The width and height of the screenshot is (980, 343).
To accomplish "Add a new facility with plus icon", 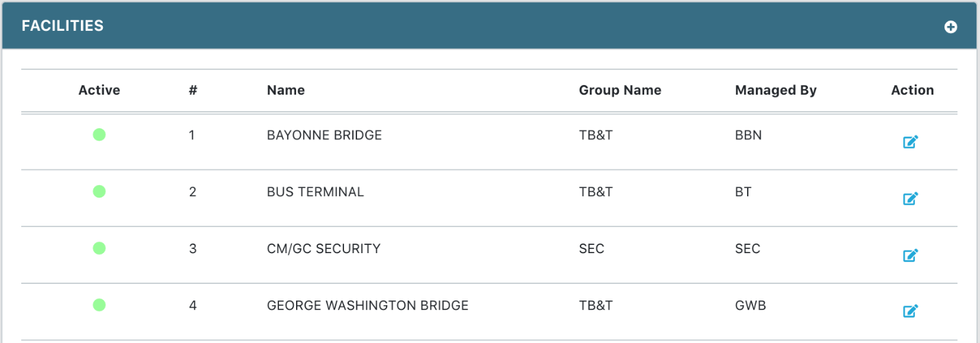I will pos(951,27).
